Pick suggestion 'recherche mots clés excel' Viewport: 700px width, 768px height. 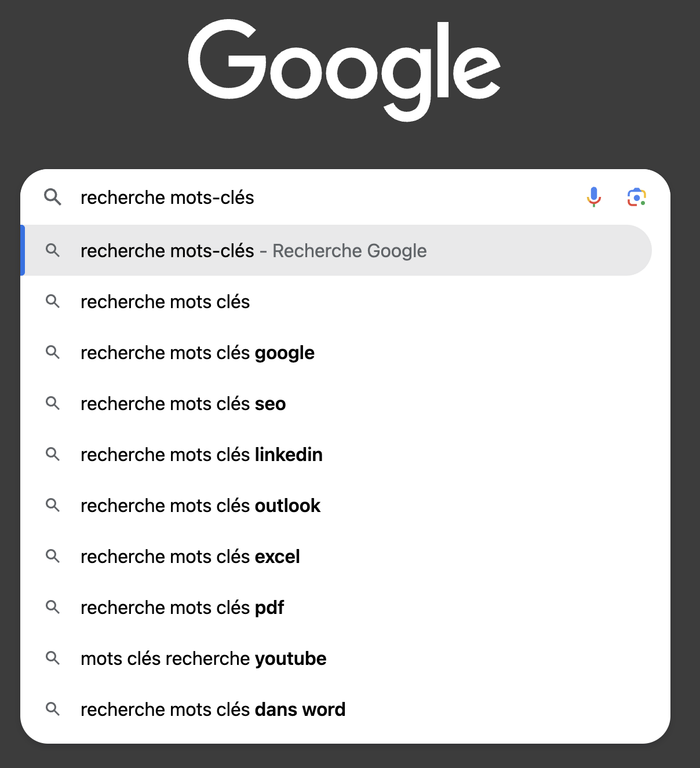point(336,556)
